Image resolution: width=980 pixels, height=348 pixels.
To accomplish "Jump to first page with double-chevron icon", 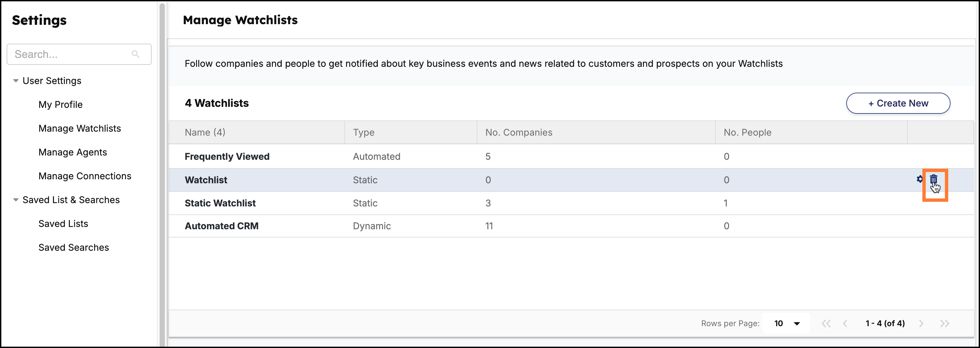I will [826, 323].
